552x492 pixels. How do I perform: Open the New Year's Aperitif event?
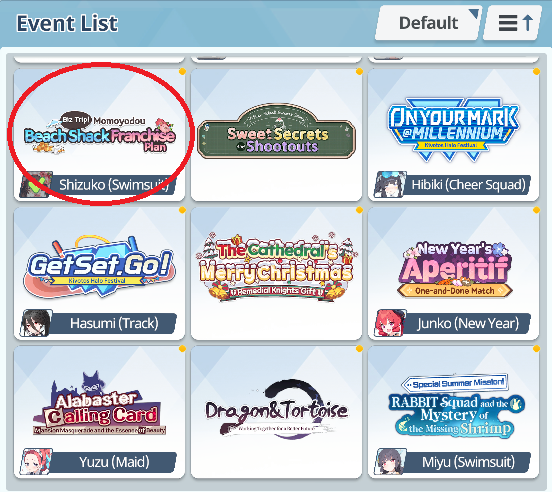point(453,273)
